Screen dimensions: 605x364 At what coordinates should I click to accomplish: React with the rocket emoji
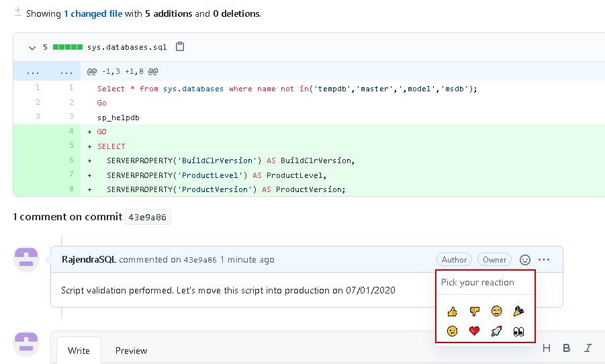pyautogui.click(x=496, y=331)
